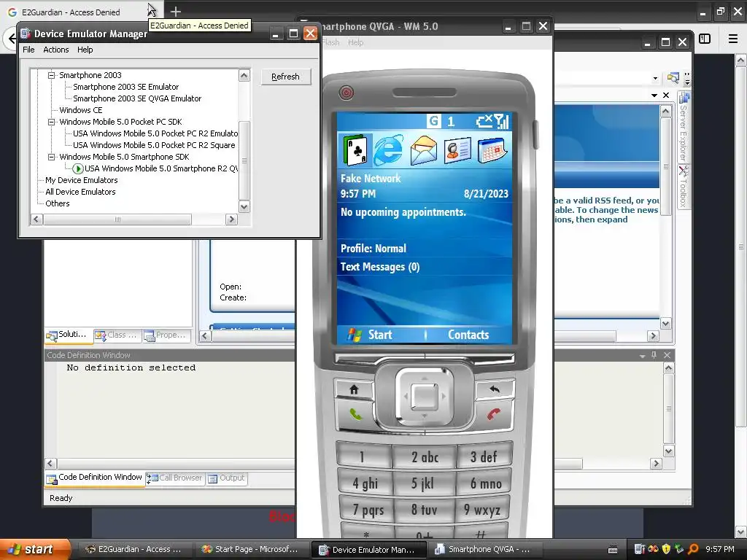Click emulator tree scroll down arrow

(x=244, y=207)
